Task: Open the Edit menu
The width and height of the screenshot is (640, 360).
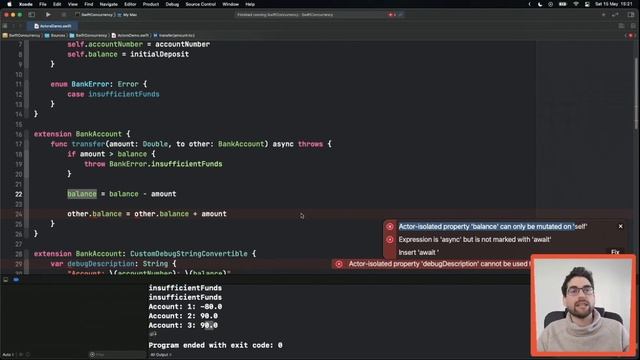Action: point(57,4)
